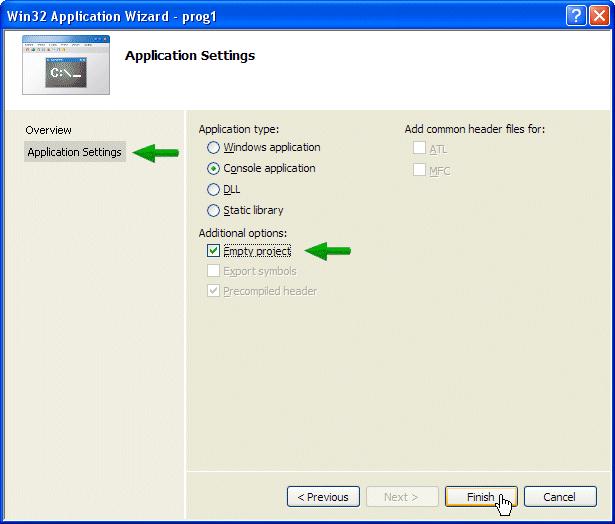The height and width of the screenshot is (524, 615).
Task: Toggle the Precompiled header checkbox
Action: pyautogui.click(x=213, y=291)
